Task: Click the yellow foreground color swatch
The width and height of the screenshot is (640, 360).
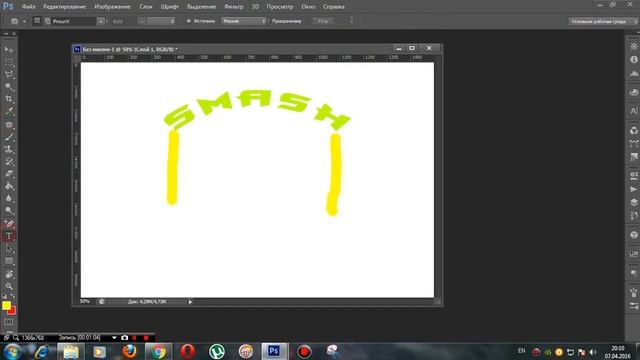Action: pos(6,305)
